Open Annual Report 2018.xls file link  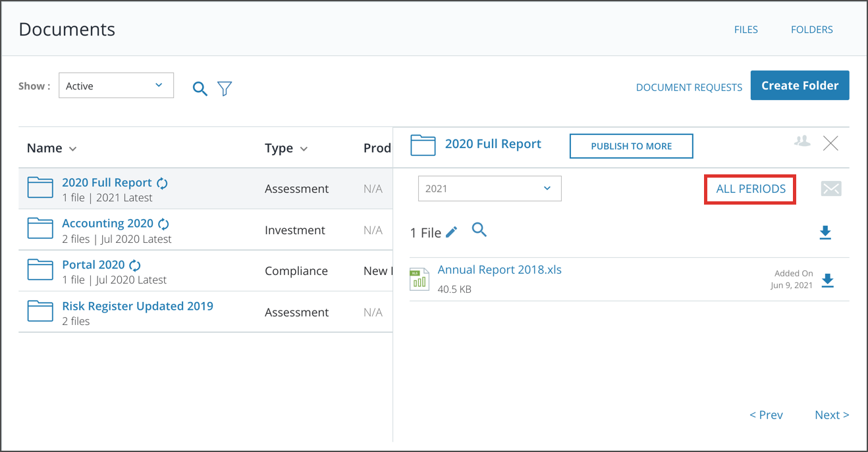coord(500,270)
